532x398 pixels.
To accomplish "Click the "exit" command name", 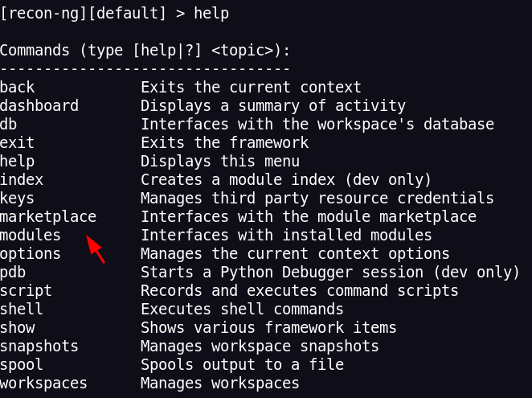I will coord(18,142).
